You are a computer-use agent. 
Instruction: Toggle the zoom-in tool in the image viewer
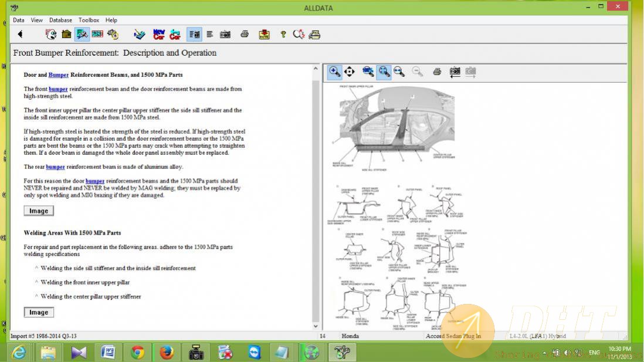[x=335, y=72]
